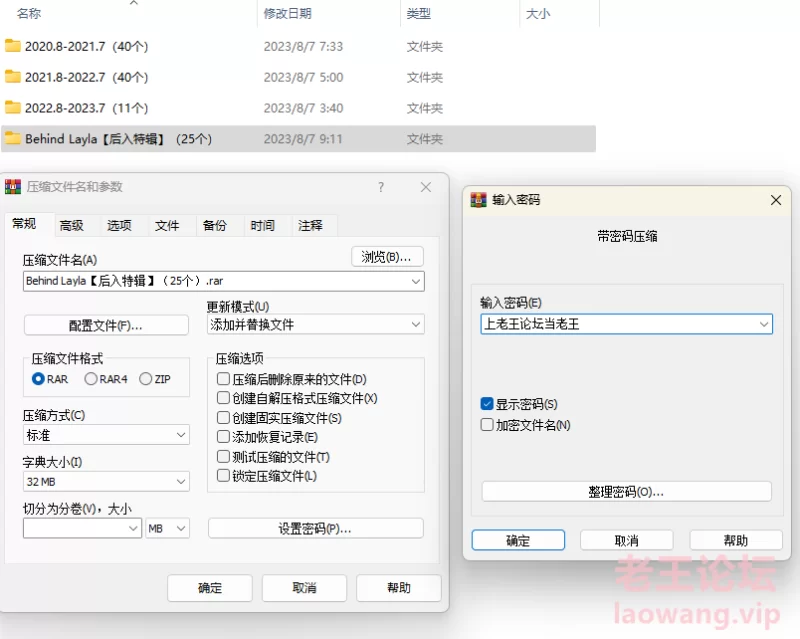Click WinRAR icon in 压缩文件名和参数 title bar
This screenshot has width=800, height=639.
tap(13, 187)
